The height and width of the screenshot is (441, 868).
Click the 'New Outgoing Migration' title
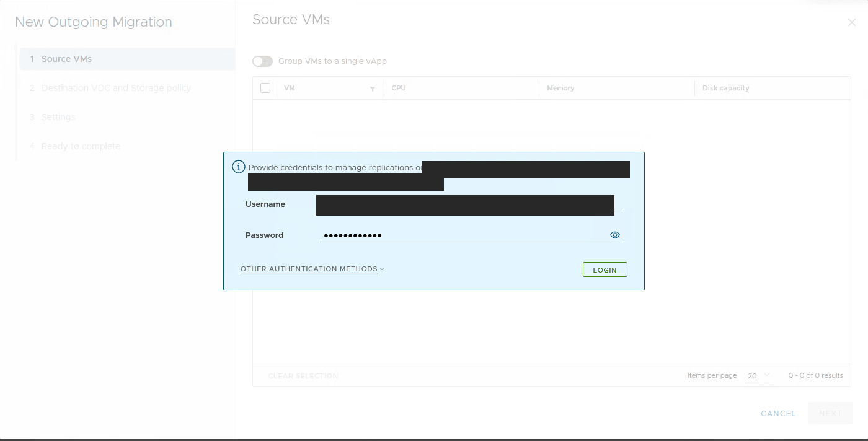click(94, 22)
